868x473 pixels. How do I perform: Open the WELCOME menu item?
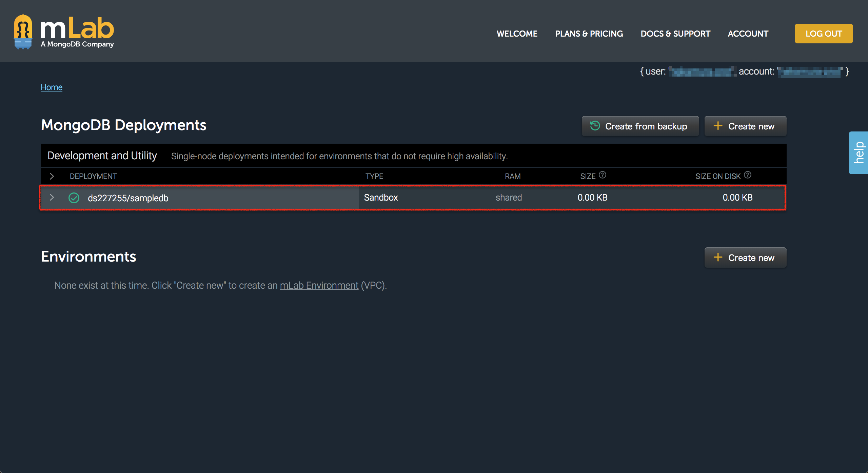pyautogui.click(x=517, y=34)
